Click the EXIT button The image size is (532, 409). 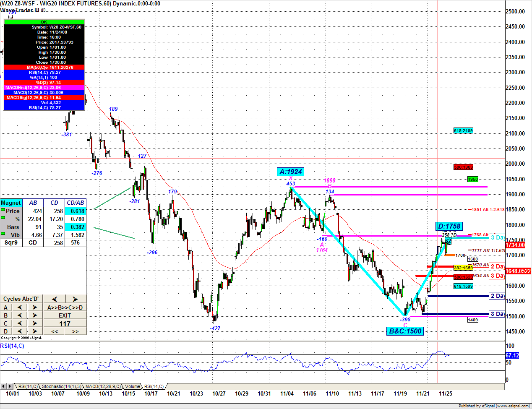(65, 315)
